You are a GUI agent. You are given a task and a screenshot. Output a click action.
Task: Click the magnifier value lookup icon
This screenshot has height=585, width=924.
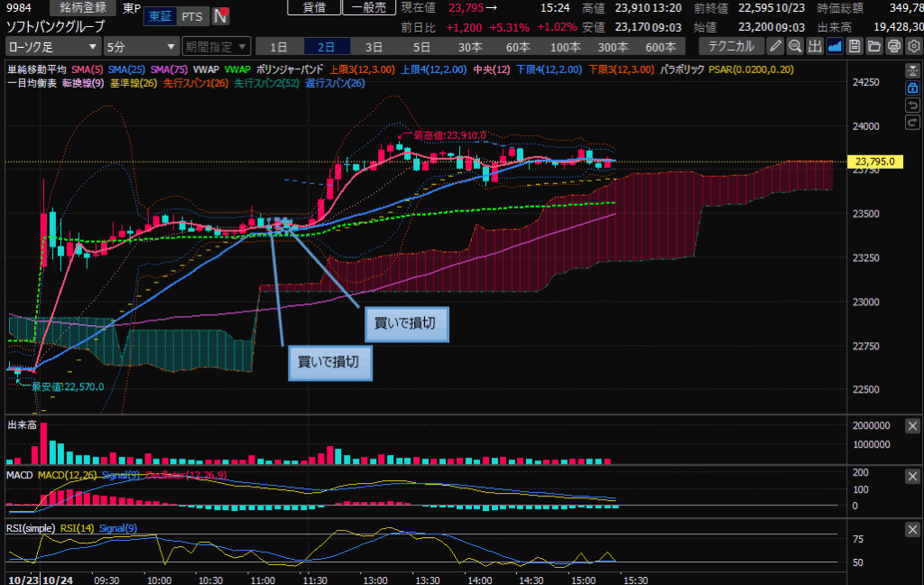coord(795,46)
